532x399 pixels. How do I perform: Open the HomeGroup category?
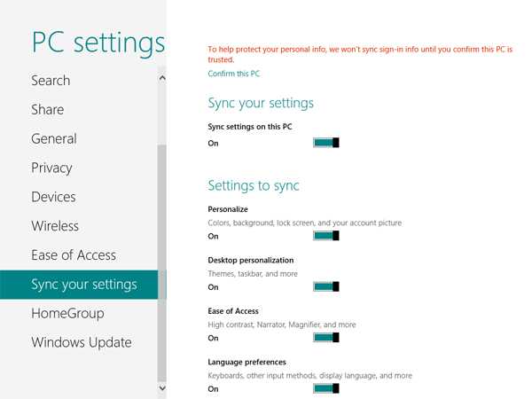click(x=79, y=314)
